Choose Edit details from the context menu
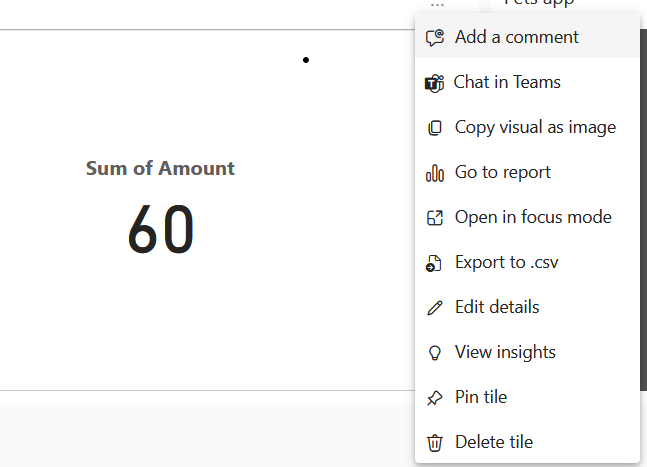647x467 pixels. tap(527, 307)
